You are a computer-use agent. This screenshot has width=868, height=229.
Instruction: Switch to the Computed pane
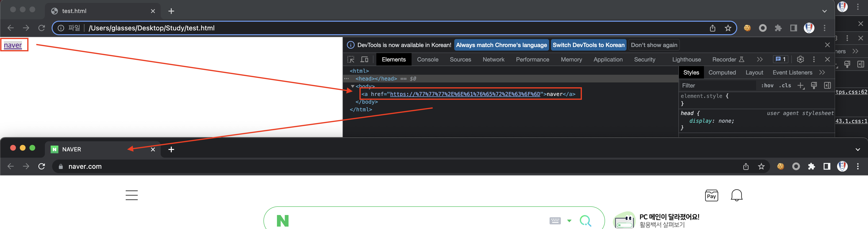pyautogui.click(x=722, y=72)
